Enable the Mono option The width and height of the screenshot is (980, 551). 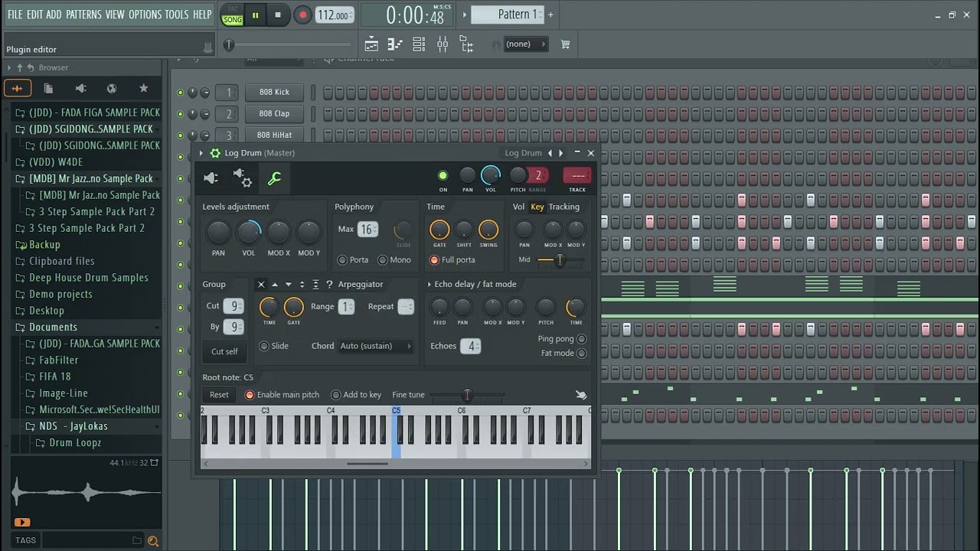382,260
